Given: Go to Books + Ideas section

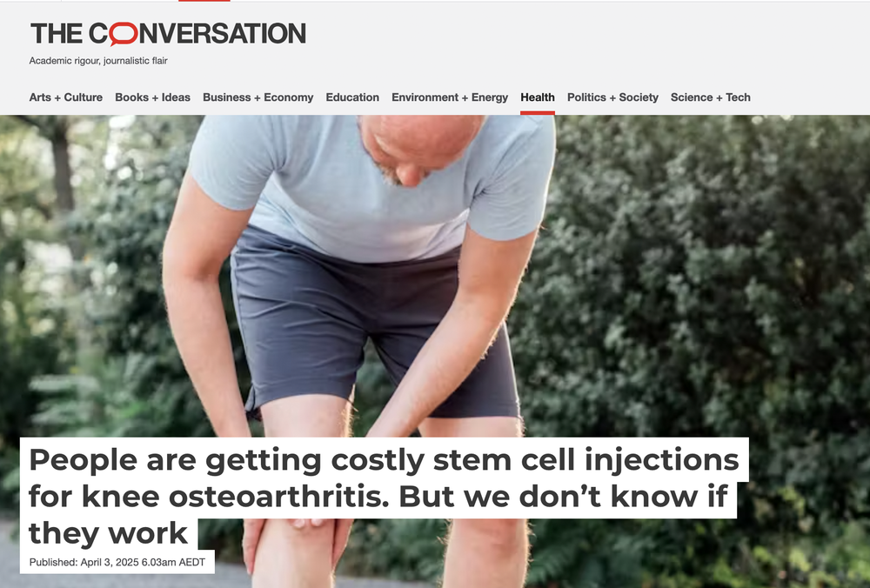Looking at the screenshot, I should pos(152,97).
